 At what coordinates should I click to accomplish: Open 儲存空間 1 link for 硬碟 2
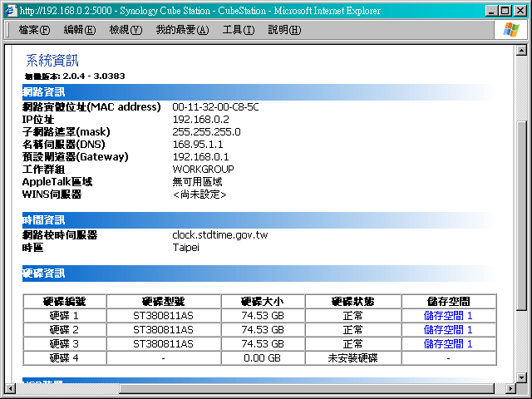click(448, 330)
